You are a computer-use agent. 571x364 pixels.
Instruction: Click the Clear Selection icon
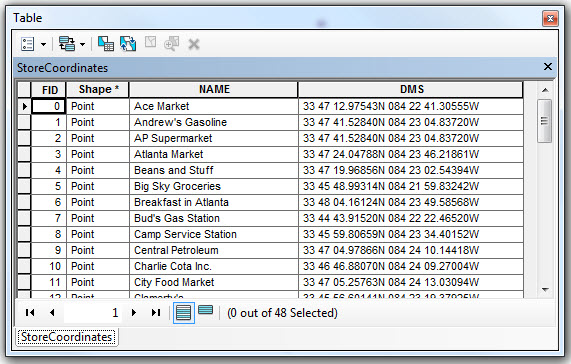pos(150,42)
